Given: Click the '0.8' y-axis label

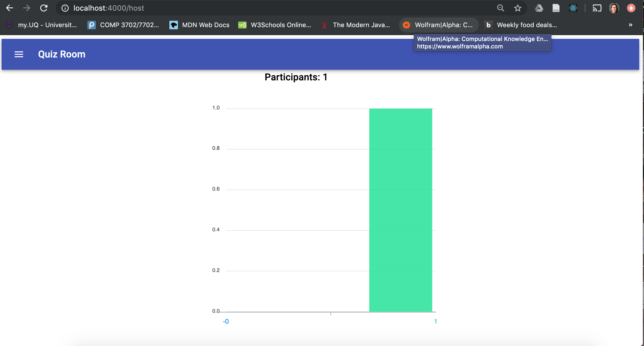Looking at the screenshot, I should pyautogui.click(x=216, y=148).
